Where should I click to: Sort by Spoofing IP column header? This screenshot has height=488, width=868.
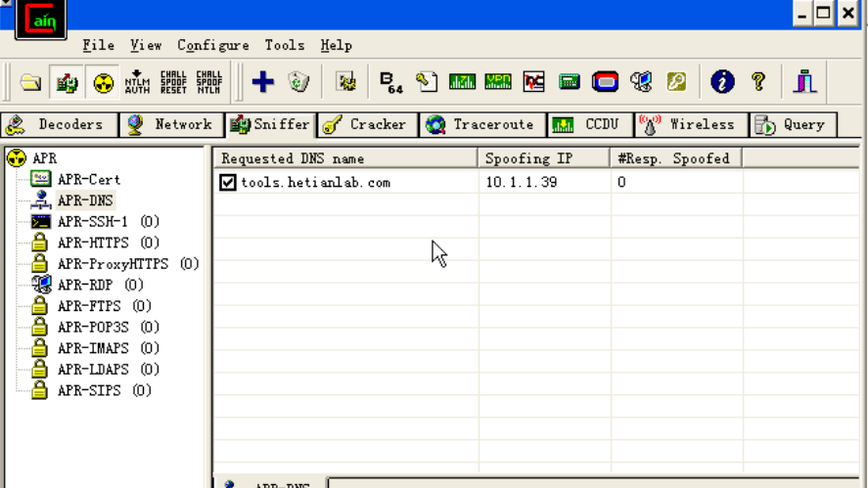pyautogui.click(x=544, y=158)
